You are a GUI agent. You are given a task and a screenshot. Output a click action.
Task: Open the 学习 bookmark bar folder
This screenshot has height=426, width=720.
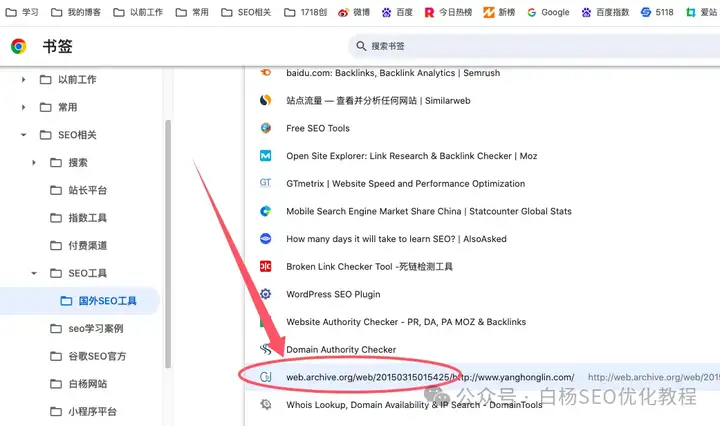(x=22, y=12)
